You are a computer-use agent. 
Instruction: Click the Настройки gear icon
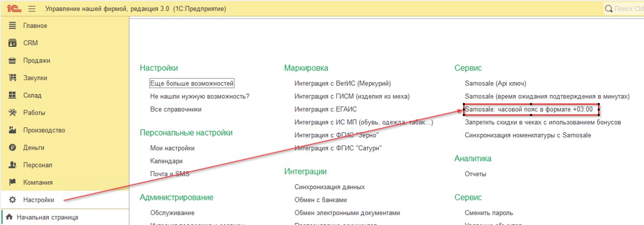(x=13, y=200)
